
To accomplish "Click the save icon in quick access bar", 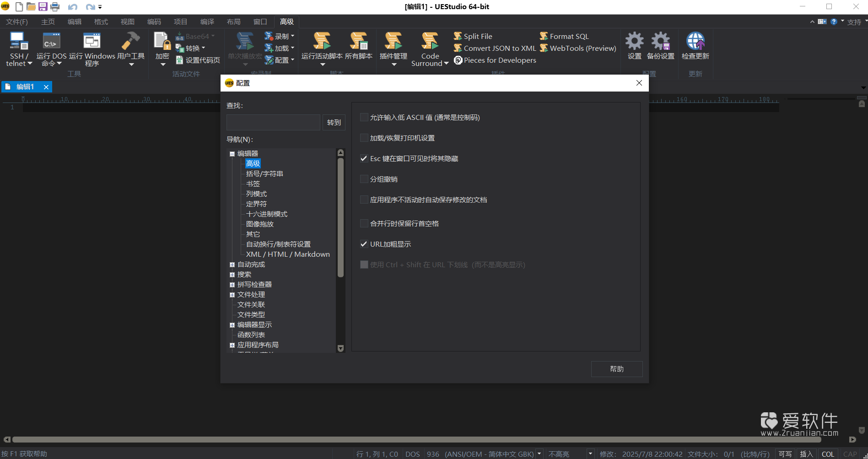I will (x=43, y=6).
